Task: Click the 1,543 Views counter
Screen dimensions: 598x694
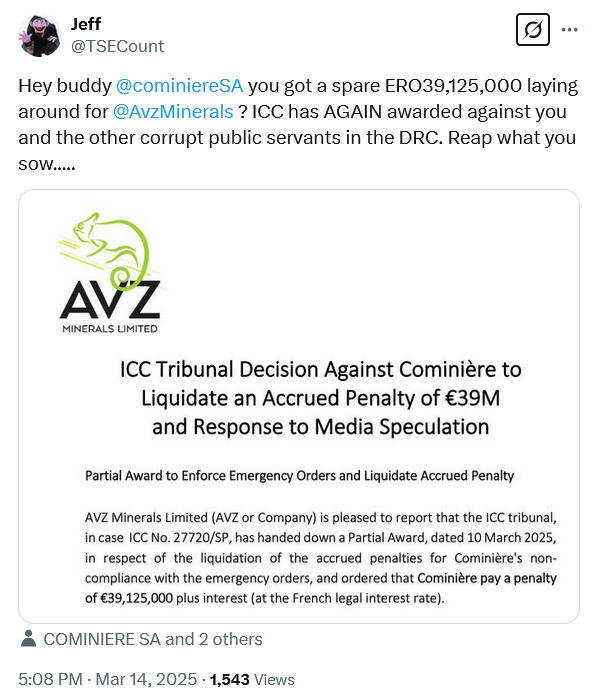Action: 252,679
